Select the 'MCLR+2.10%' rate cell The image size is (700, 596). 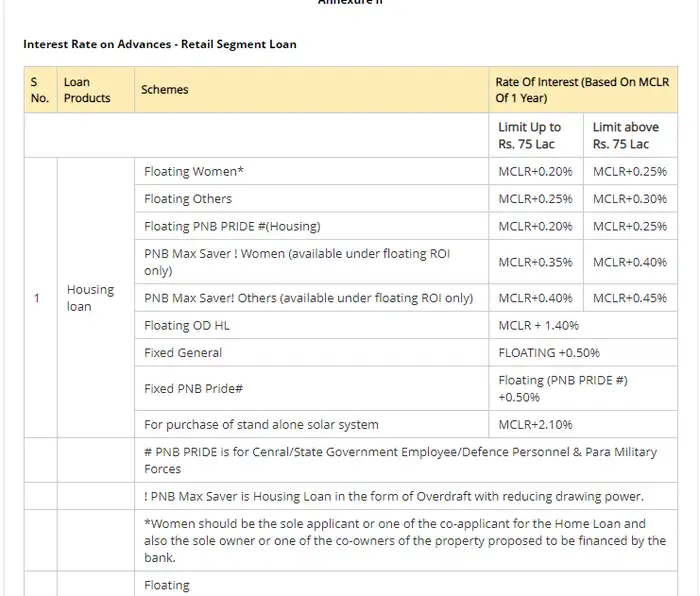click(535, 425)
